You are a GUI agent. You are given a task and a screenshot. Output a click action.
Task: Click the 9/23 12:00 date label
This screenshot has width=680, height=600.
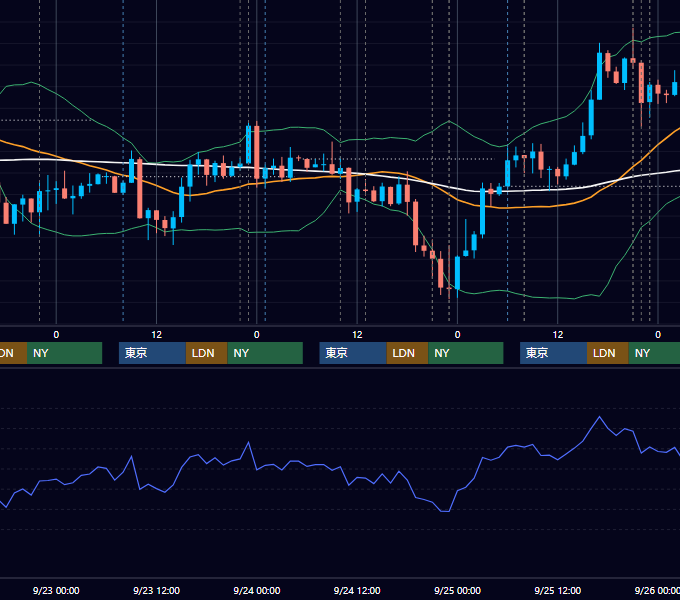point(156,590)
